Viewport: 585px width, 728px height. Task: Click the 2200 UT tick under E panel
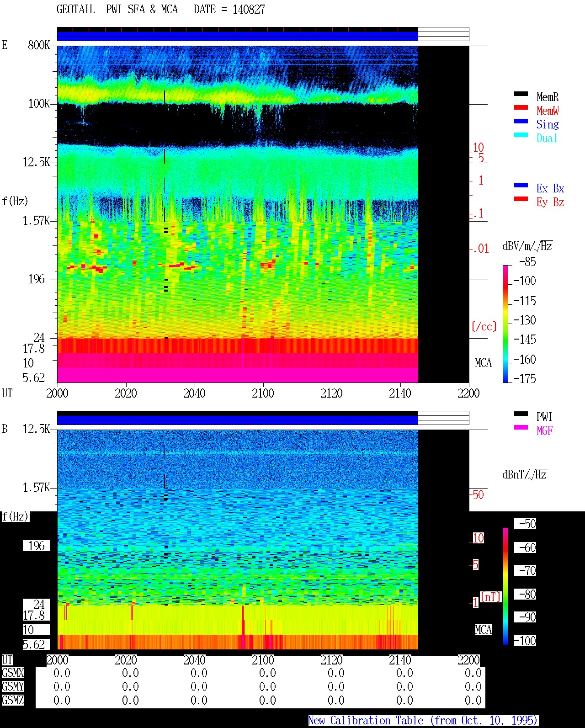pos(468,393)
